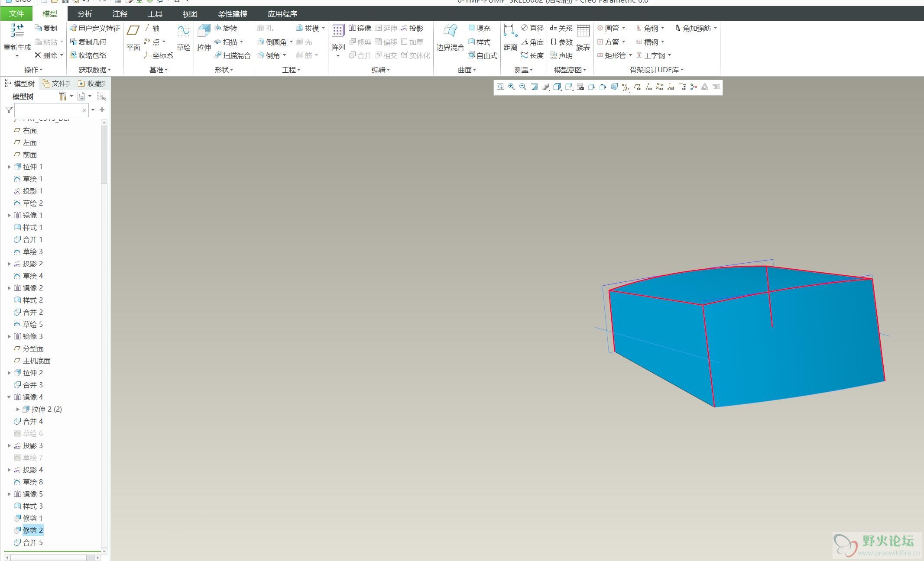The height and width of the screenshot is (561, 924).
Task: Select the Revolve (旋转) tool
Action: click(225, 28)
